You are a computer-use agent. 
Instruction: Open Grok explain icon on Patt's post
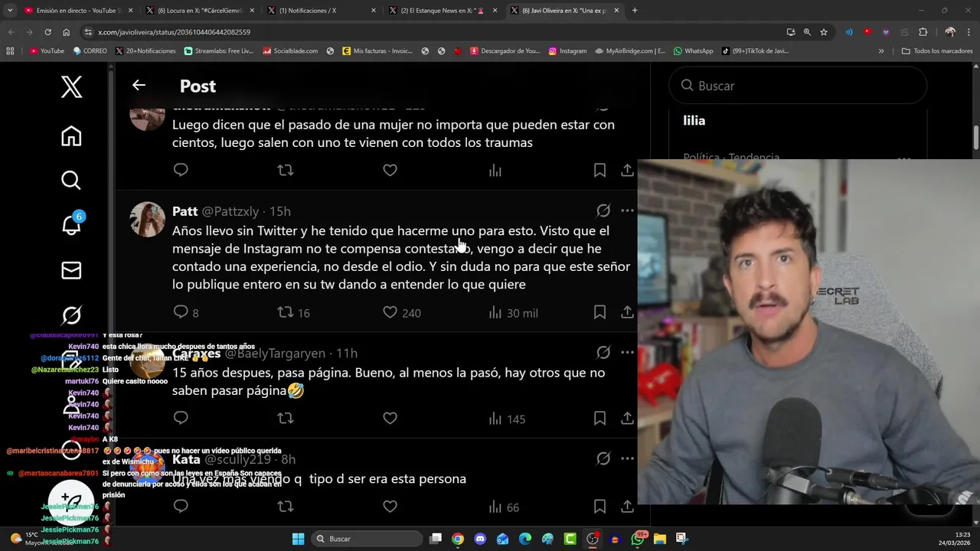point(603,210)
